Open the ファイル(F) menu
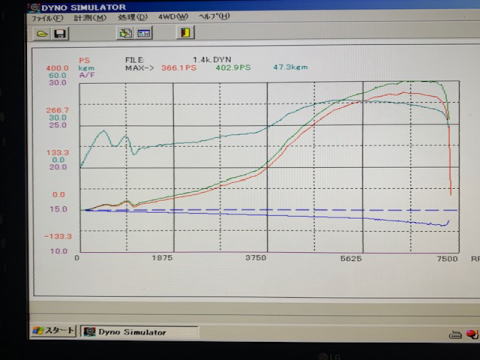480x360 pixels. (x=47, y=18)
